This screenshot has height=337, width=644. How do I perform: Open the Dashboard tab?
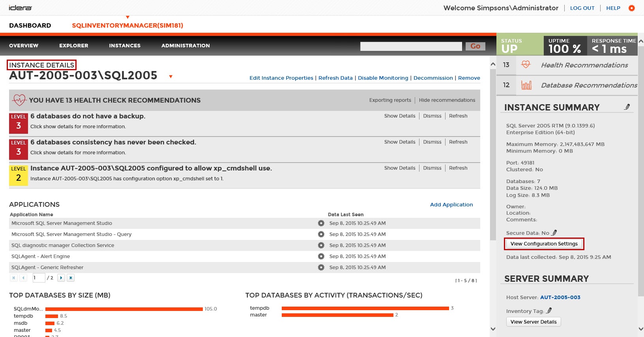coord(30,26)
